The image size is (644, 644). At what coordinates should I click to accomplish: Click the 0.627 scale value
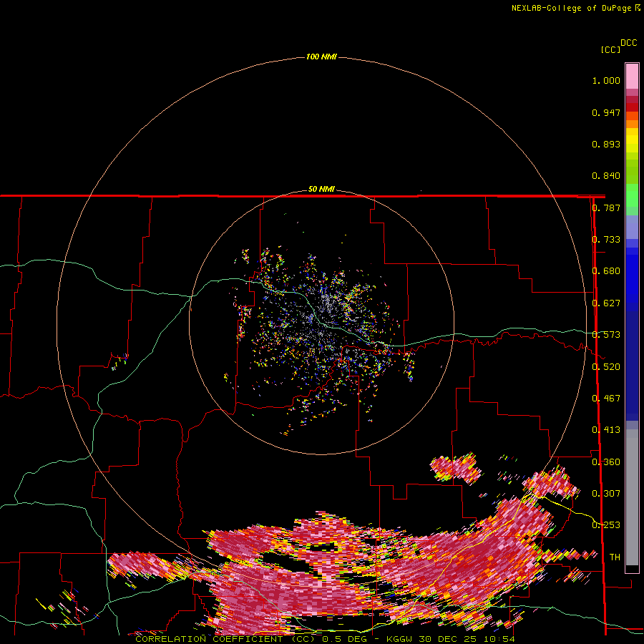(606, 303)
